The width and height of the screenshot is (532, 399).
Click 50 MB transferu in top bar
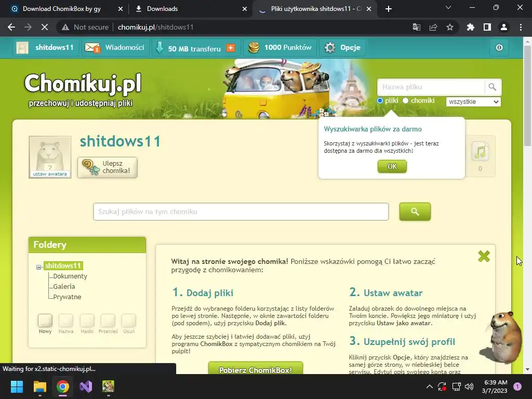[x=194, y=48]
